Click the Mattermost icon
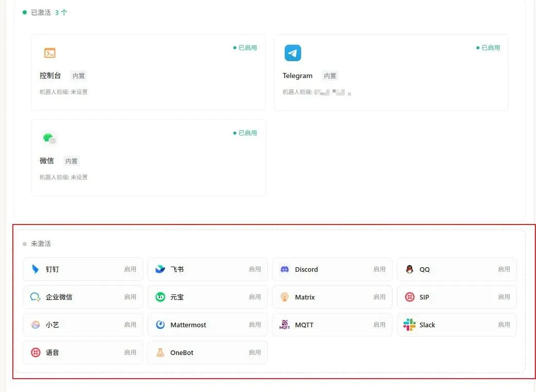Image resolution: width=536 pixels, height=392 pixels. click(x=160, y=325)
